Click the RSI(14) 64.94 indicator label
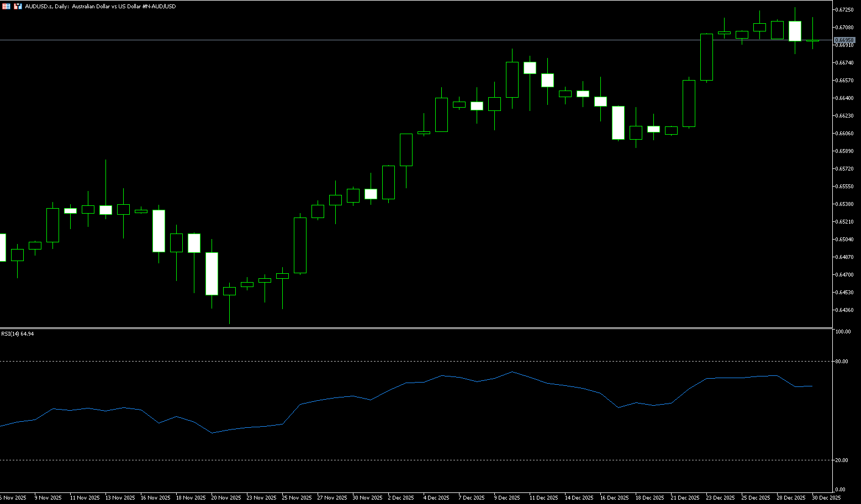The width and height of the screenshot is (861, 504). click(18, 334)
